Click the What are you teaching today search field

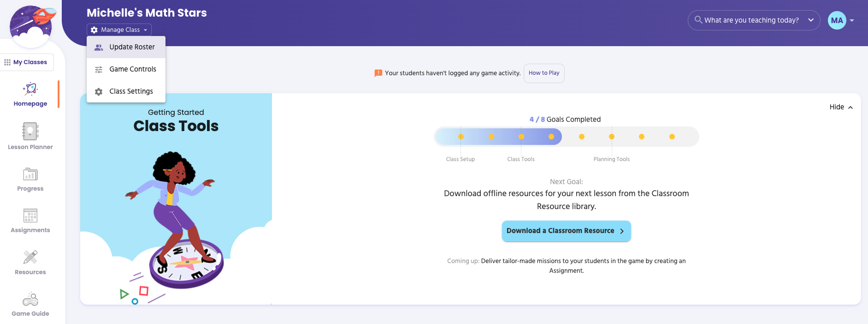(751, 20)
